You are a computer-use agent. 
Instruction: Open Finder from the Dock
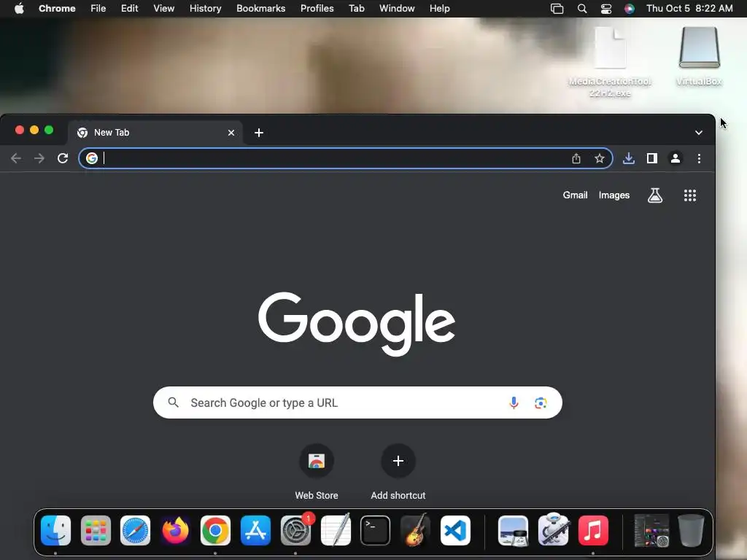(x=55, y=531)
